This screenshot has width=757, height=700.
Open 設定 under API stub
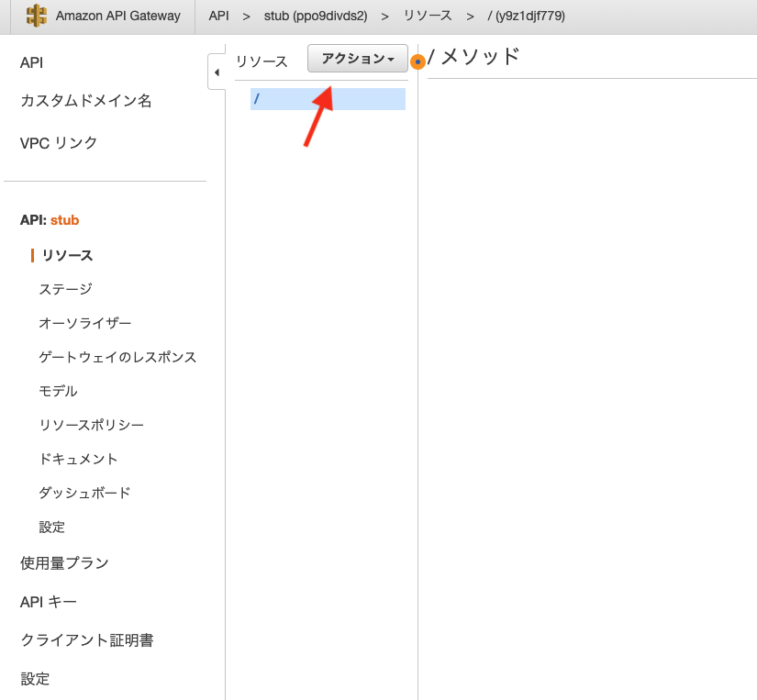pyautogui.click(x=51, y=527)
